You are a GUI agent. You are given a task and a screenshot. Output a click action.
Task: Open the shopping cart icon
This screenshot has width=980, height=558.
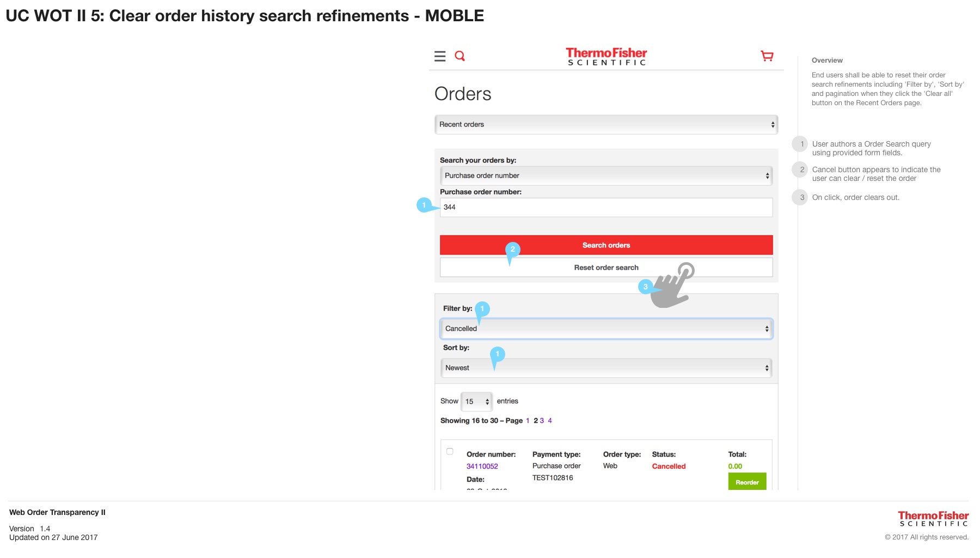767,56
